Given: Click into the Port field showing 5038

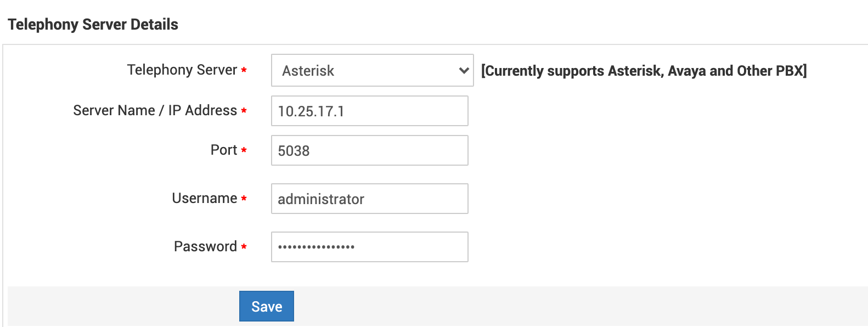Looking at the screenshot, I should [369, 150].
